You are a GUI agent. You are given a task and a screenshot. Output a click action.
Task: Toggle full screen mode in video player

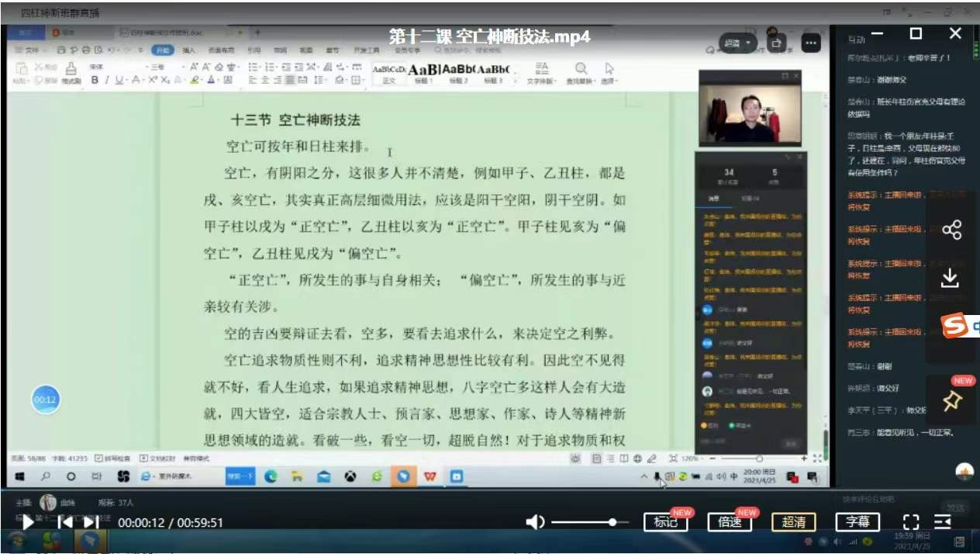pos(911,522)
